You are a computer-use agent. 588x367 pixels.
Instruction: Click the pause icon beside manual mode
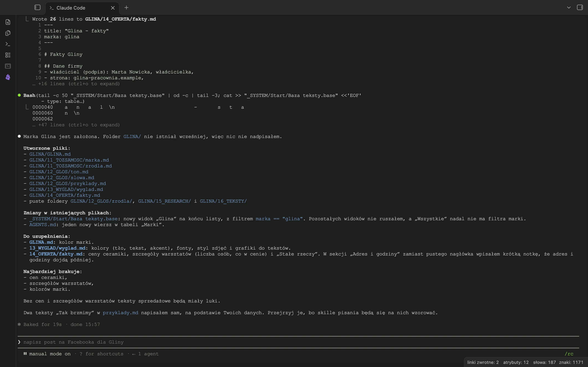click(x=25, y=354)
